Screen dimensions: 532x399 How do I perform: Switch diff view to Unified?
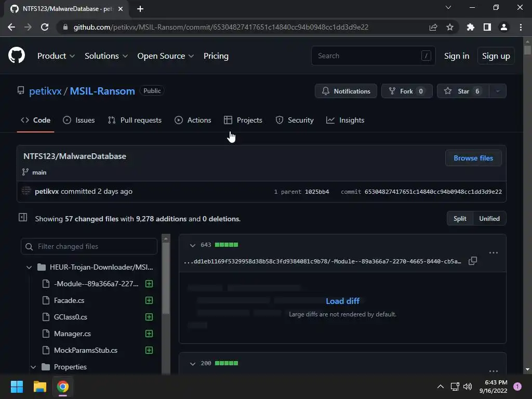tap(489, 219)
